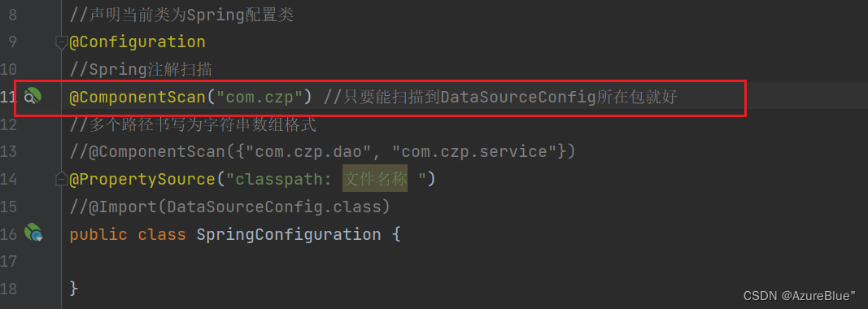Click the closing brace on line 18
This screenshot has width=868, height=309.
point(74,289)
